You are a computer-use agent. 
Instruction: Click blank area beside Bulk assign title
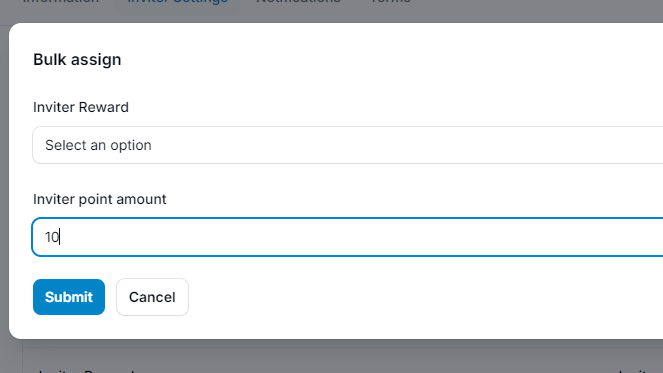(x=381, y=60)
